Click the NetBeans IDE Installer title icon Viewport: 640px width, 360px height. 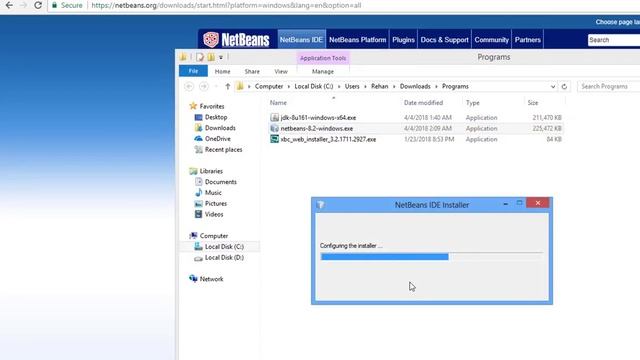(x=320, y=204)
